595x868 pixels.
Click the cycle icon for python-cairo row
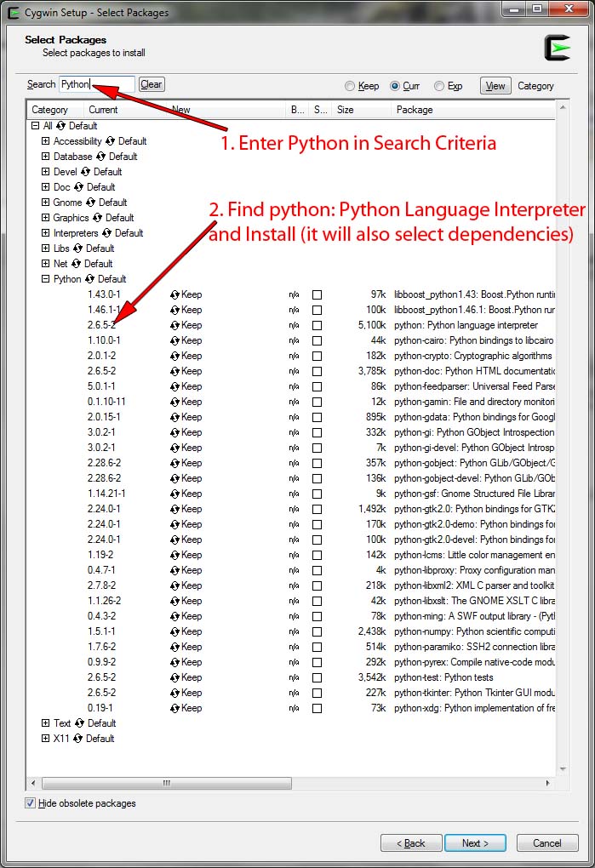click(174, 341)
